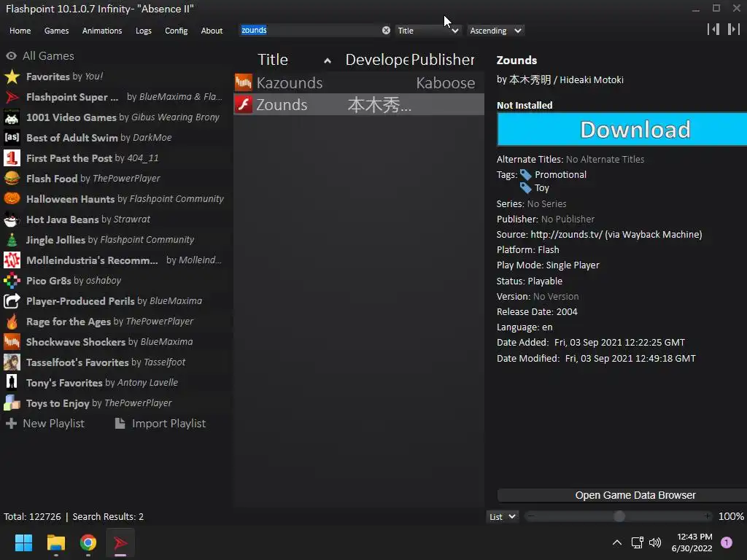This screenshot has width=747, height=560.
Task: Click the Flashpoint taskbar icon
Action: [120, 542]
